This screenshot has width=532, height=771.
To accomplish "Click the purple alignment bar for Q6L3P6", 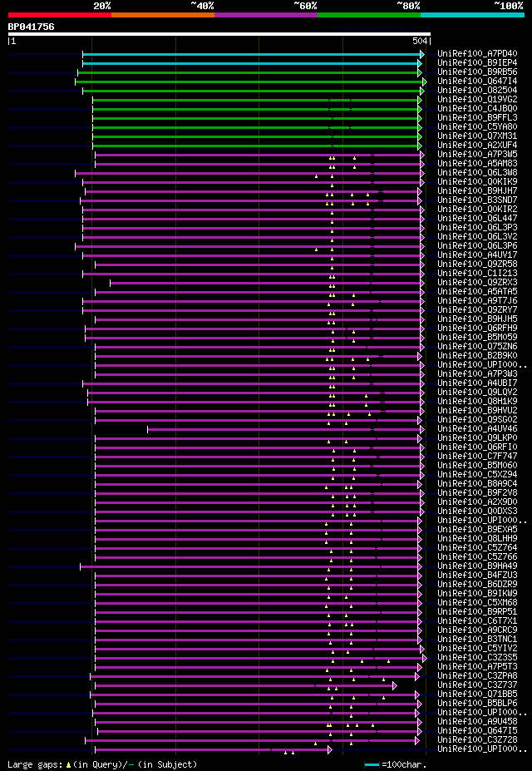I will (x=249, y=246).
